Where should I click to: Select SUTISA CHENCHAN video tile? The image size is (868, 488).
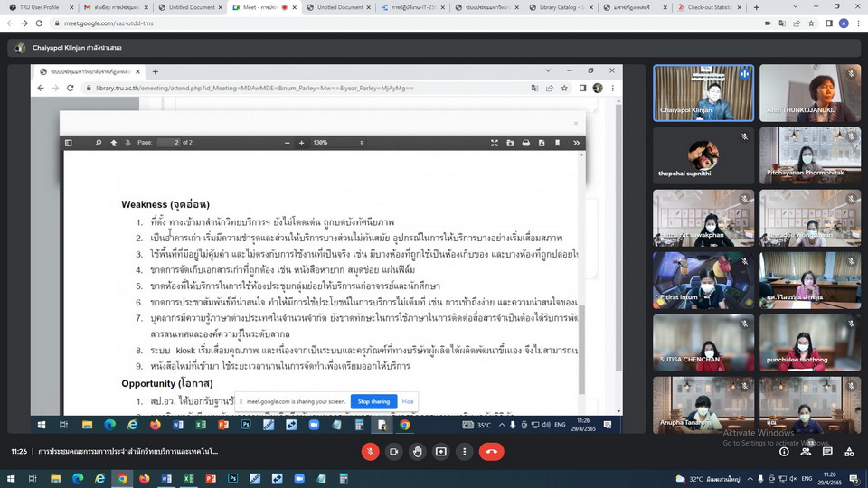point(703,343)
